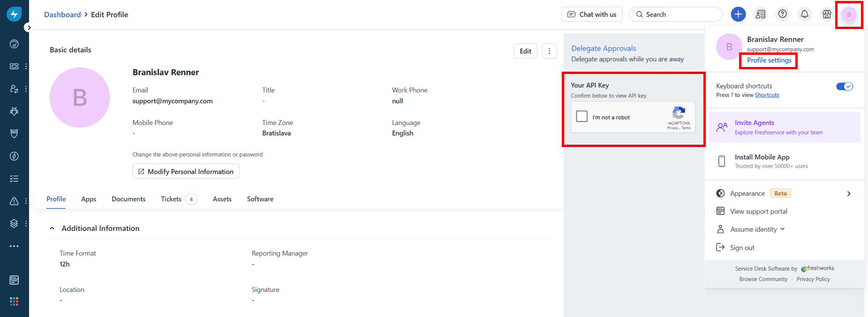Collapse the Additional Information section
Viewport: 868px width, 317px height.
pyautogui.click(x=52, y=229)
